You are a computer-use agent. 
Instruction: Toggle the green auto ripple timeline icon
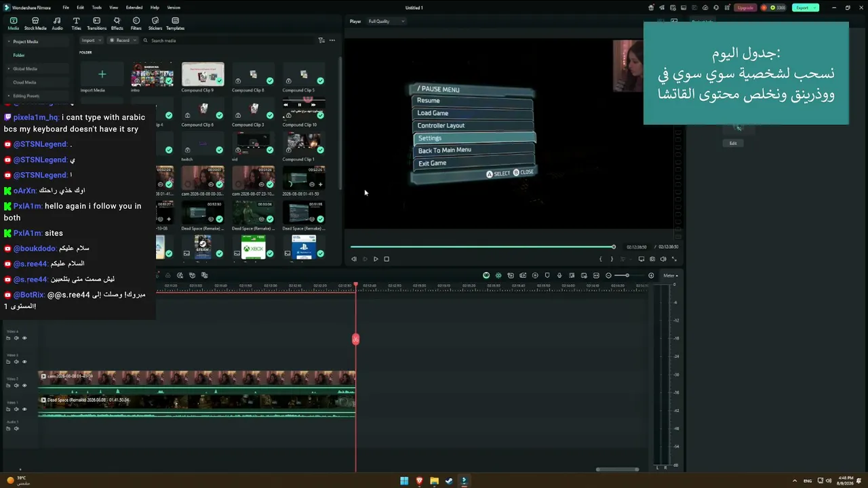tap(486, 275)
